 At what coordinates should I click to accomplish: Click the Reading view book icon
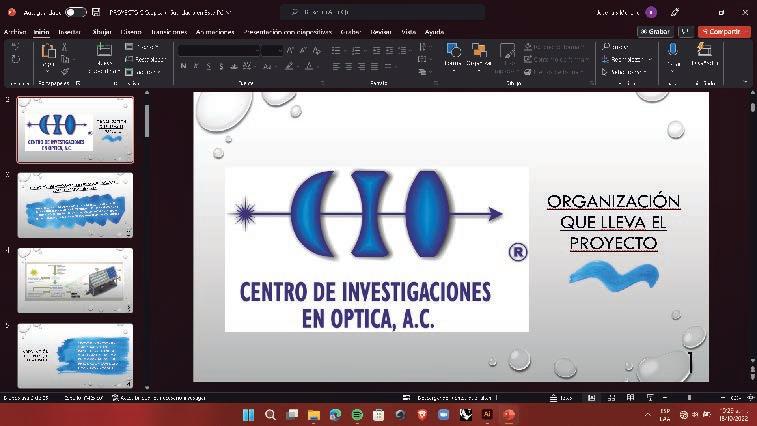tap(631, 398)
